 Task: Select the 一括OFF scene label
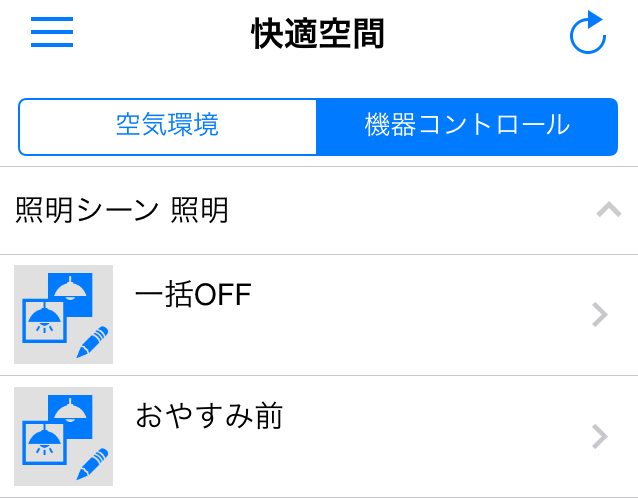tap(193, 295)
